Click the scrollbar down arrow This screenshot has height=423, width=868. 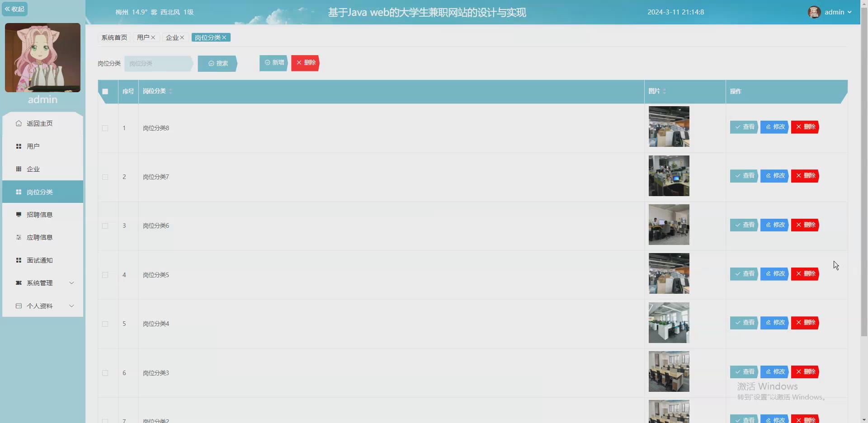coord(864,419)
